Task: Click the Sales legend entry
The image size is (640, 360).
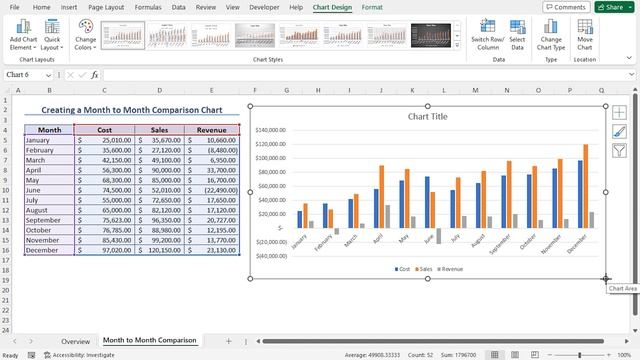Action: (x=424, y=269)
